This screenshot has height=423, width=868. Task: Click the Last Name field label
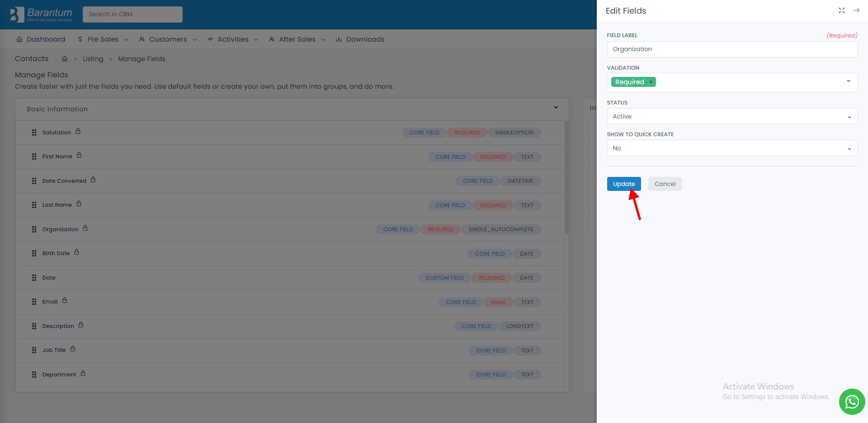pyautogui.click(x=57, y=205)
